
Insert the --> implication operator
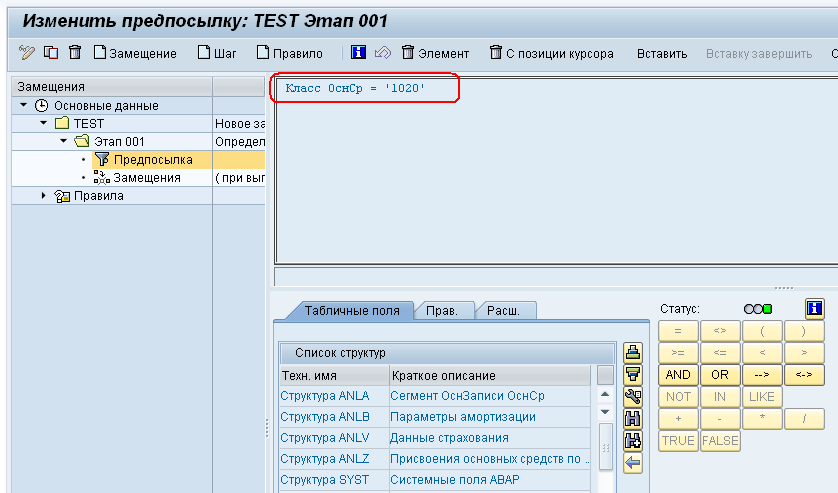tap(762, 375)
